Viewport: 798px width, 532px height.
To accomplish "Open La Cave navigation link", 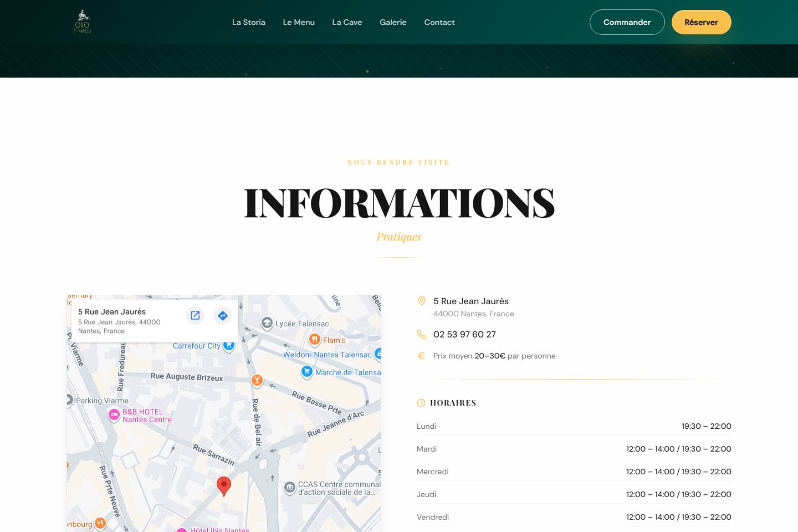I will pyautogui.click(x=347, y=22).
